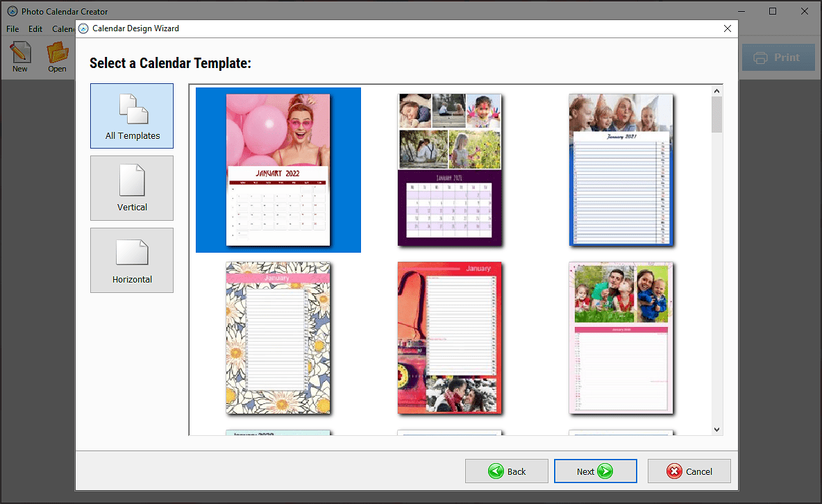Select the Horizontal templates category
The height and width of the screenshot is (504, 822).
[x=132, y=260]
